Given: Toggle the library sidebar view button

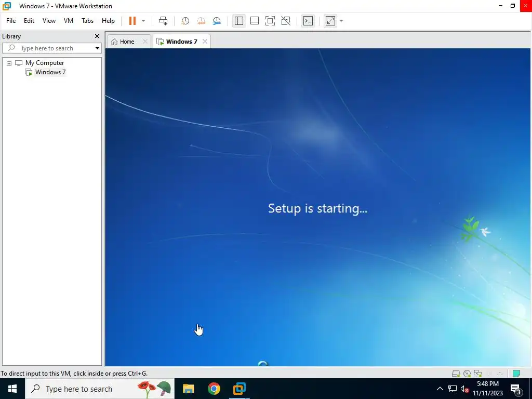Looking at the screenshot, I should tap(239, 21).
